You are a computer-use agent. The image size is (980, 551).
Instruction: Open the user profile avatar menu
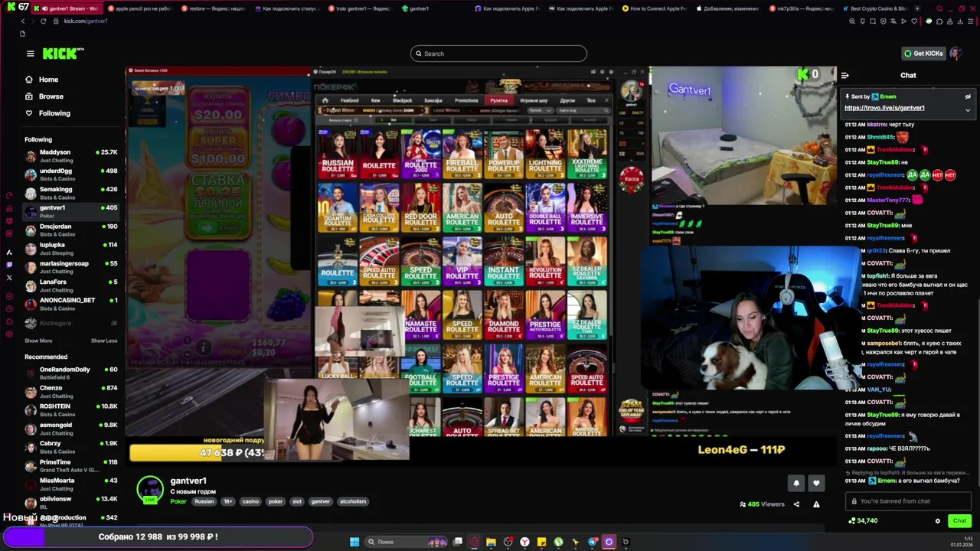(955, 54)
